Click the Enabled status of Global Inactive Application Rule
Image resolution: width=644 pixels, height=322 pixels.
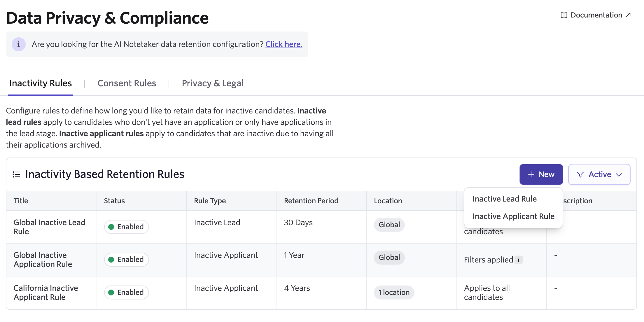127,260
